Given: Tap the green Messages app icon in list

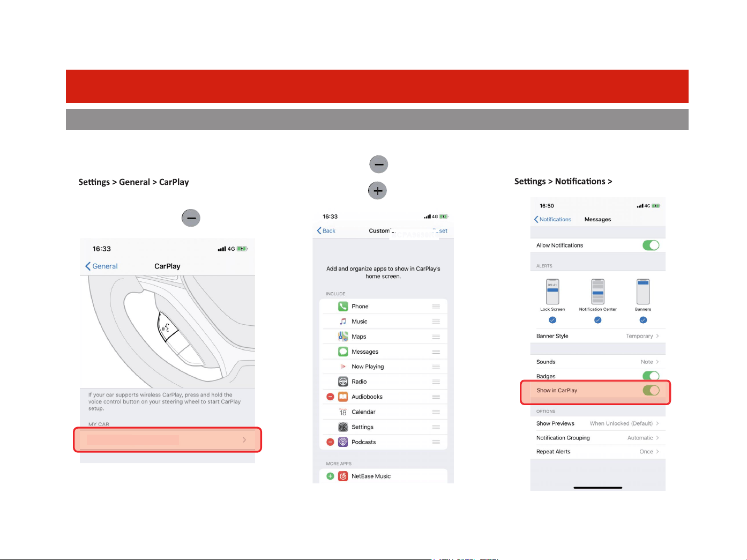Looking at the screenshot, I should [343, 352].
